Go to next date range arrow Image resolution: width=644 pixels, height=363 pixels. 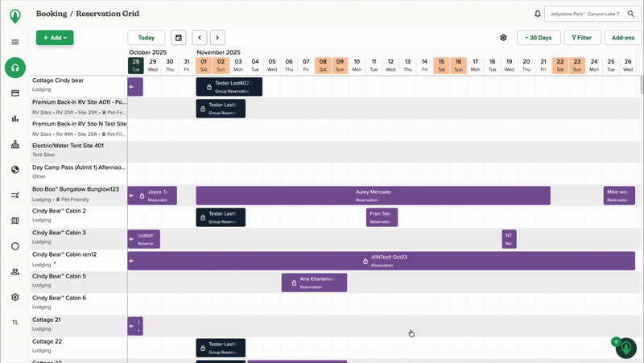[217, 38]
